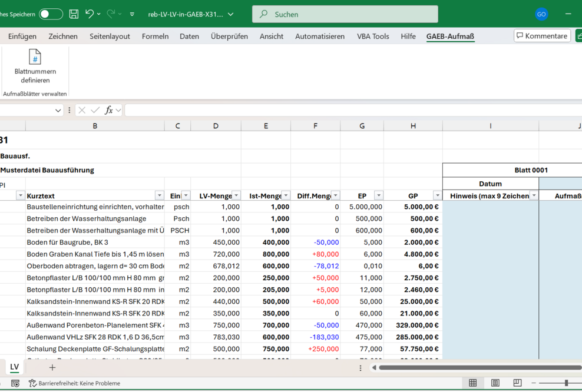
Task: Add a new sheet with plus icon
Action: pos(52,367)
